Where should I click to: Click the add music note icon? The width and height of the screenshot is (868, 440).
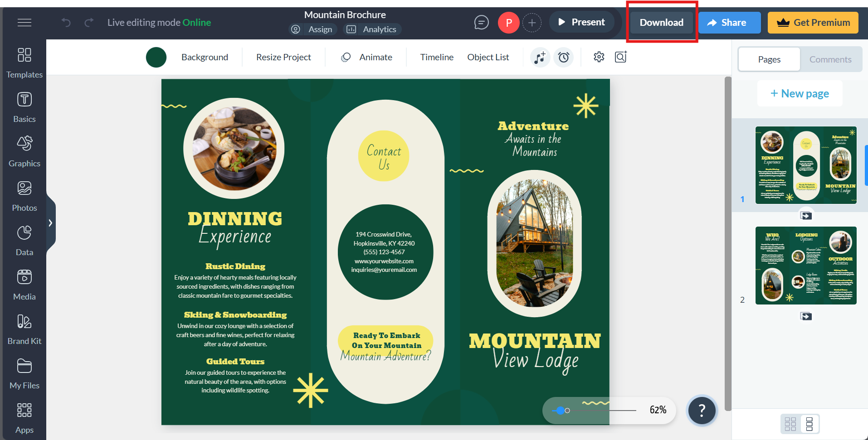point(540,57)
